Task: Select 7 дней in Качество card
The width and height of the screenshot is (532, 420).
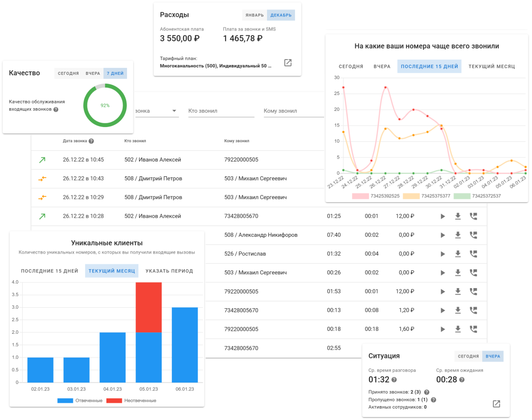Action: tap(115, 73)
